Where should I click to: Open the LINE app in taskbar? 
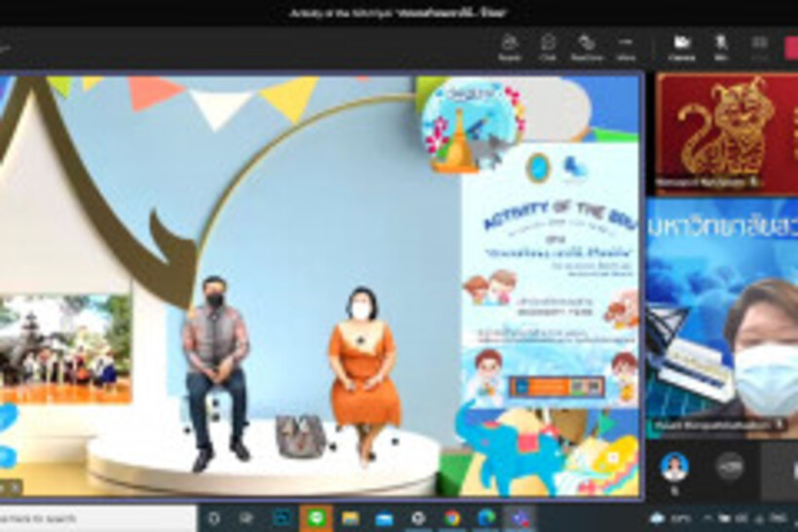315,517
